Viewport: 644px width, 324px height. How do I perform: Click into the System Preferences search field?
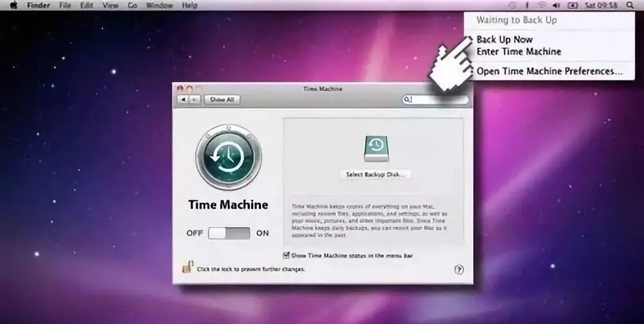pos(435,100)
